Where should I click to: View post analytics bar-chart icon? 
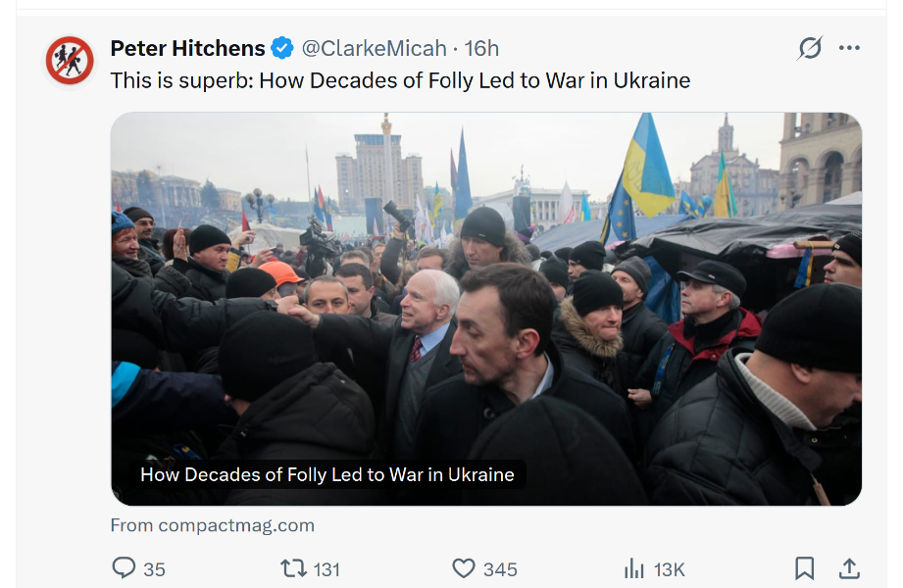tap(634, 568)
